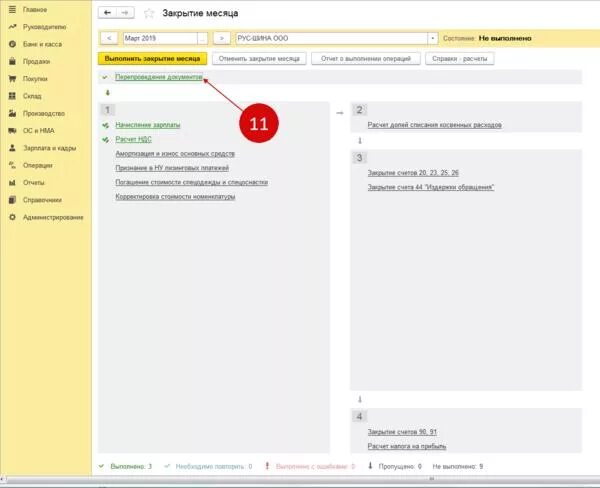This screenshot has height=488, width=600.
Task: Click the Банк и касса icon
Action: coord(12,44)
